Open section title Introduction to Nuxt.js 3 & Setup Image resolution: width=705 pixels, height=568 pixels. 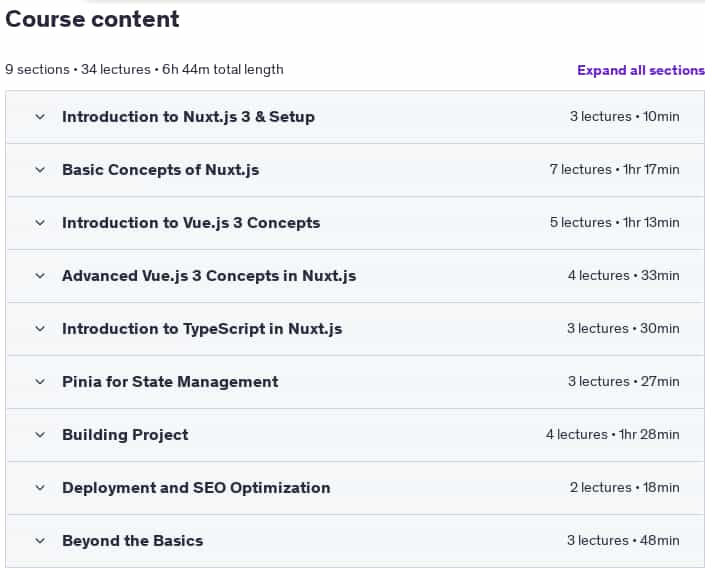188,117
